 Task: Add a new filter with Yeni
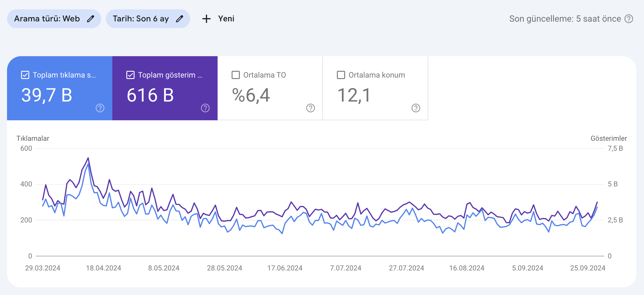[218, 19]
